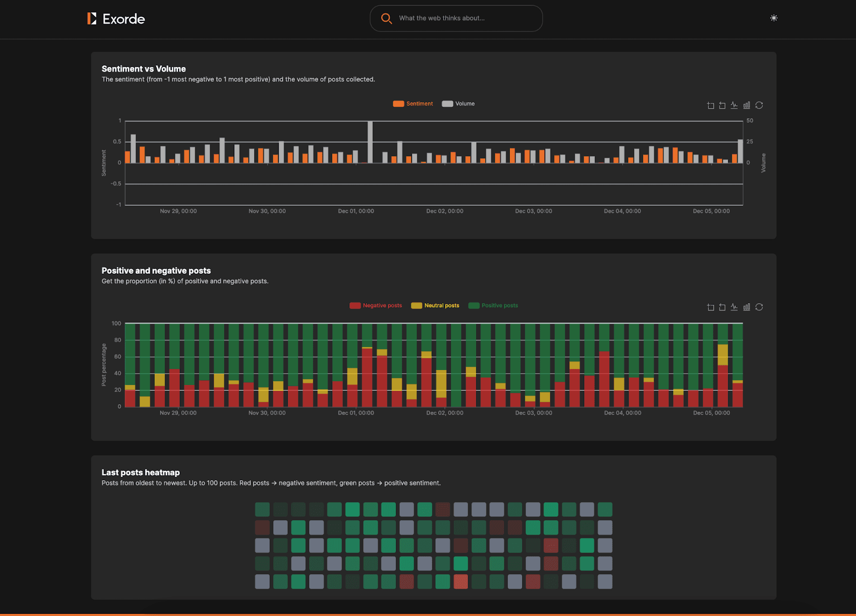Click the search magnifier icon
Viewport: 856px width, 616px height.
click(x=386, y=18)
